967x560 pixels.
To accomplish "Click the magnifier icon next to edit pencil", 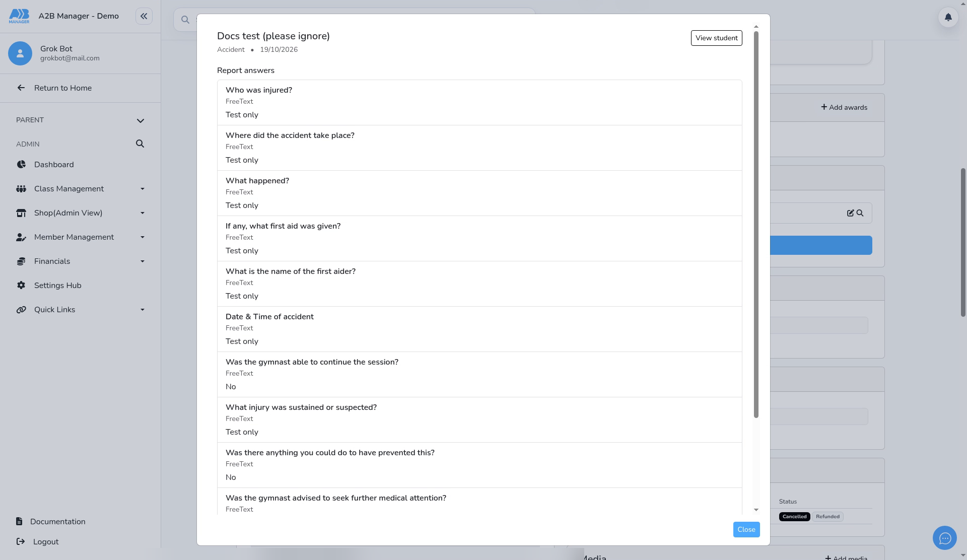I will point(860,213).
